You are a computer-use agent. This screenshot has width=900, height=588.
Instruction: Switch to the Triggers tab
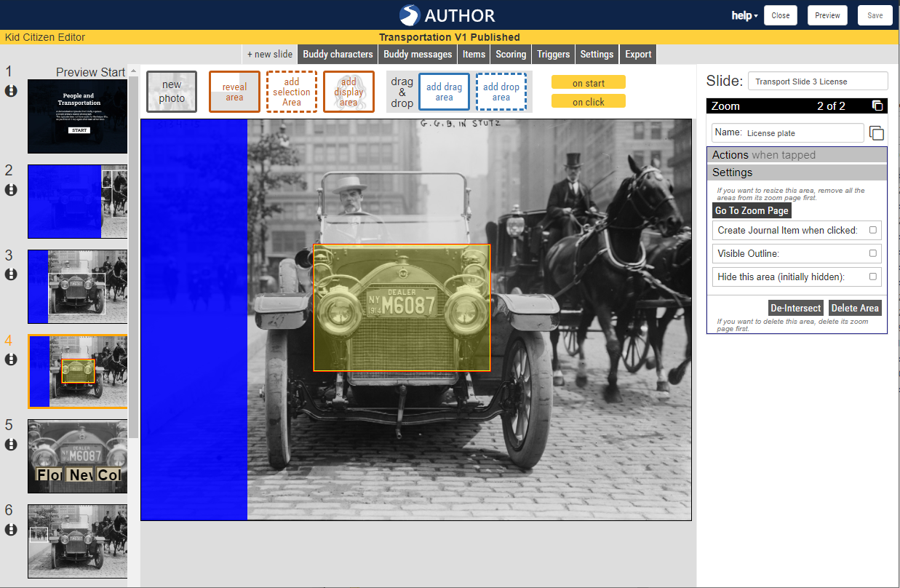[x=553, y=54]
